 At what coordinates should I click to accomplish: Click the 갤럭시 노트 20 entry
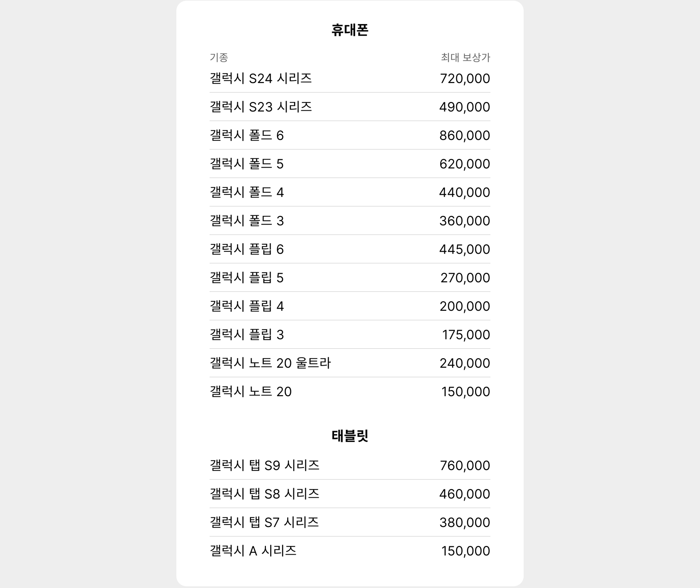pos(350,391)
